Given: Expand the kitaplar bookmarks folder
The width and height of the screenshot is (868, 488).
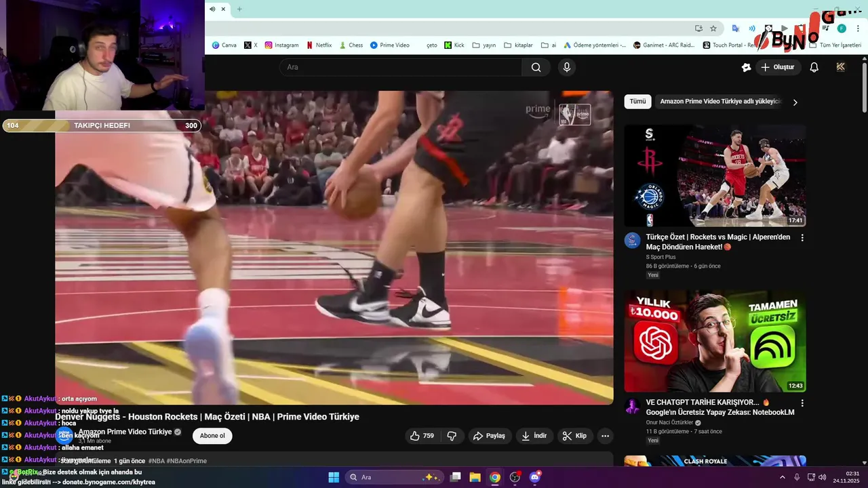Looking at the screenshot, I should (518, 45).
